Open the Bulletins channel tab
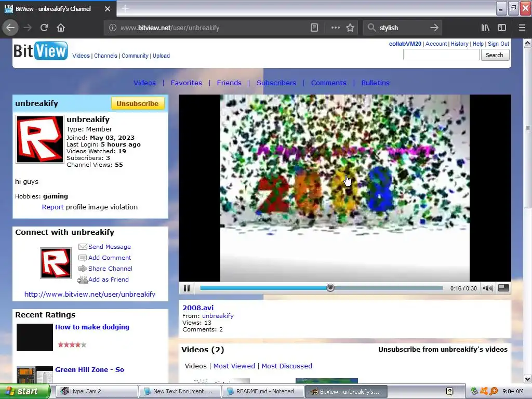This screenshot has width=532, height=399. pyautogui.click(x=375, y=83)
